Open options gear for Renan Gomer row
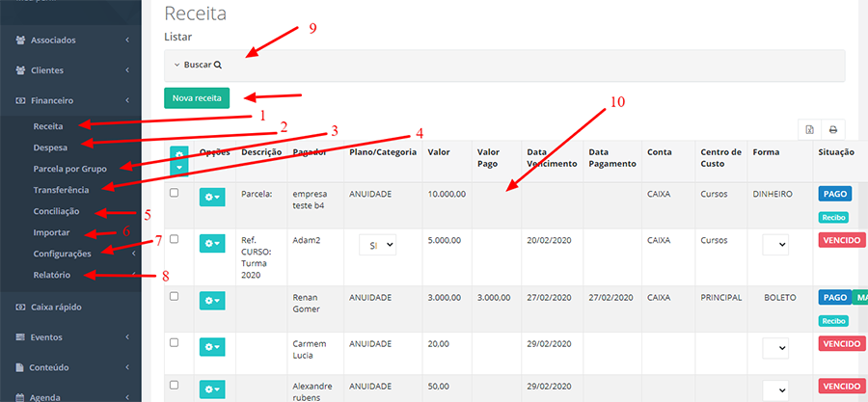868x402 pixels. 211,301
